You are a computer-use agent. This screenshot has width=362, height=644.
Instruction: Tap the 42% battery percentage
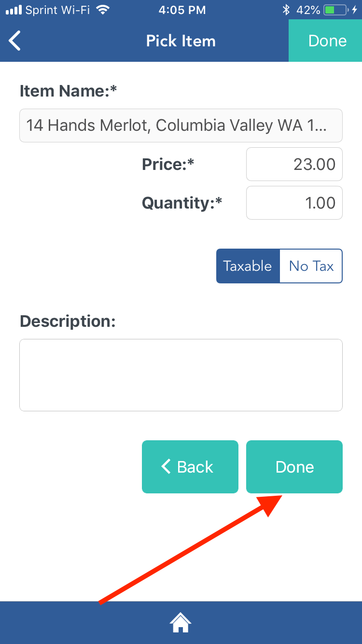click(x=308, y=10)
